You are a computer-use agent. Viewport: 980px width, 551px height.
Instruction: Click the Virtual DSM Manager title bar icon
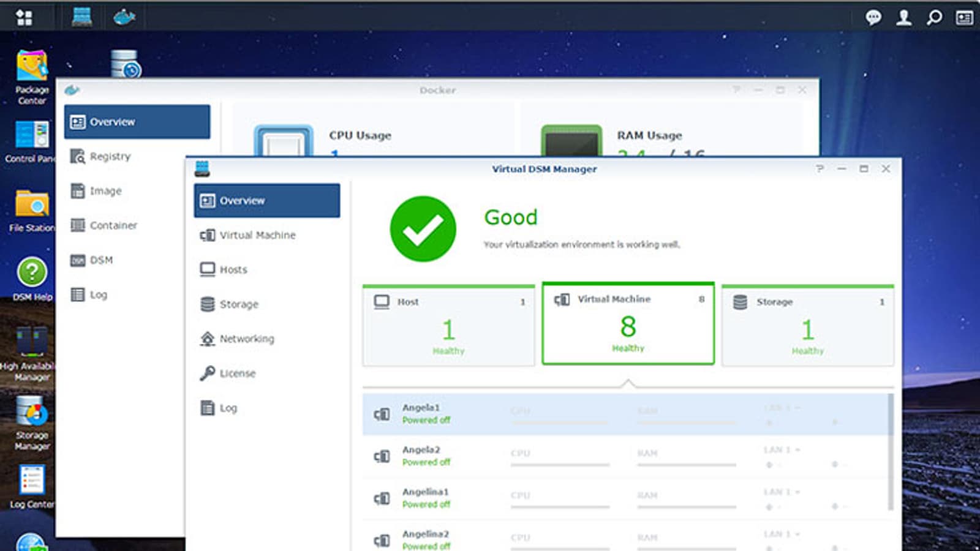(202, 168)
